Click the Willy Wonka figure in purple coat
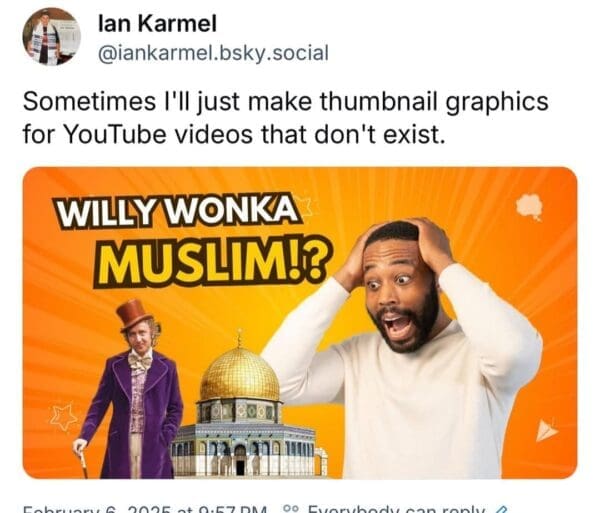The image size is (600, 513). (130, 388)
